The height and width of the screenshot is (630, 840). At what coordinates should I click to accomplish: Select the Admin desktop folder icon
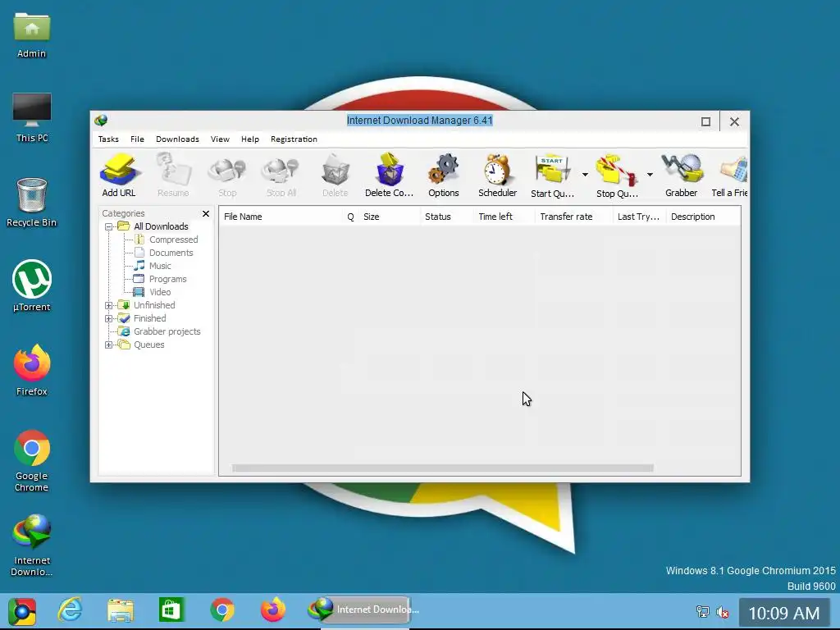tap(32, 34)
